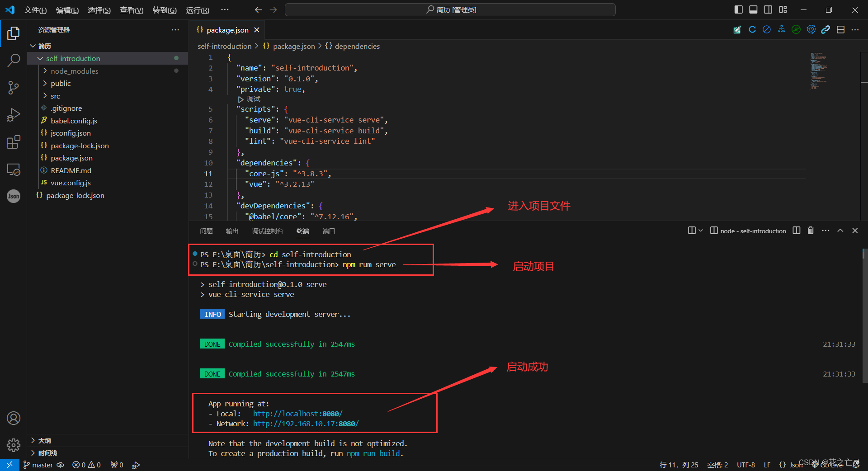Viewport: 868px width, 471px height.
Task: Click the split editor icon in terminal panel
Action: (796, 231)
